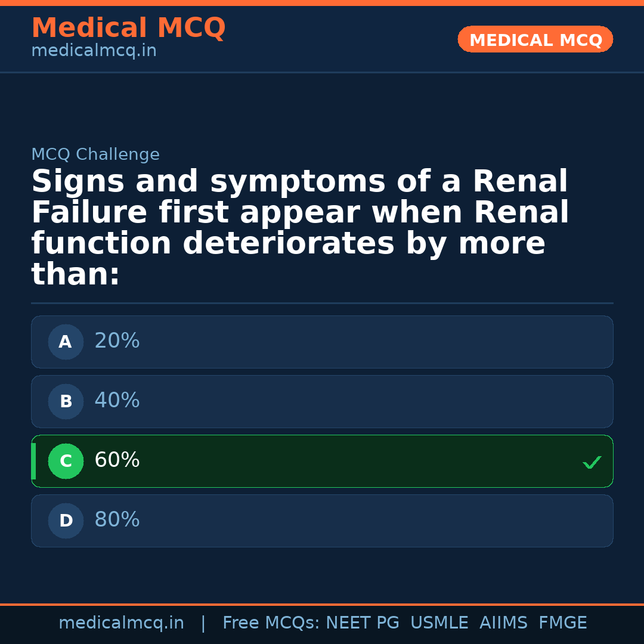Click the MCQ Challenge label
The image size is (644, 644).
click(95, 154)
